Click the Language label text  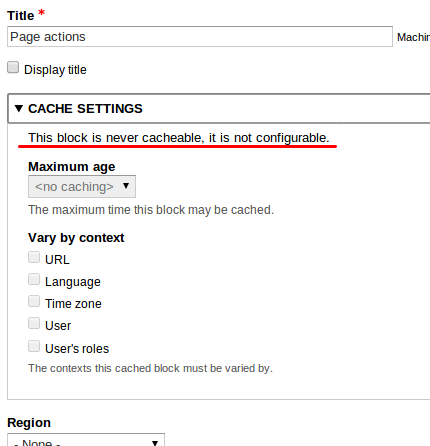[x=73, y=282]
